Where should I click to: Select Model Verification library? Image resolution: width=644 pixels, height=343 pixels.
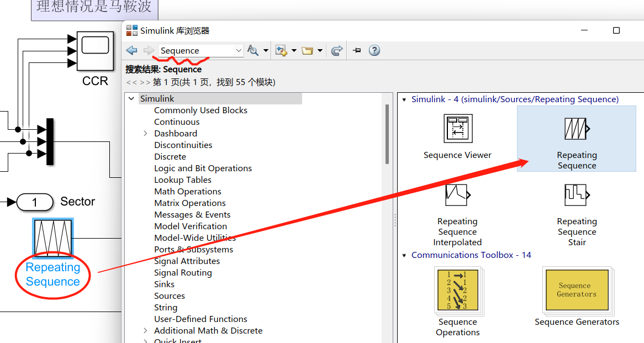tap(191, 226)
